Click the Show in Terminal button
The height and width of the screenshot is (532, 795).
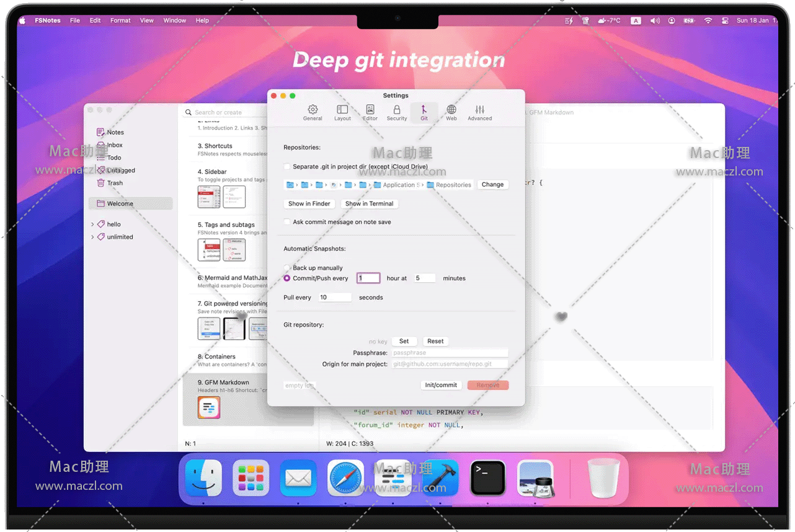click(370, 203)
